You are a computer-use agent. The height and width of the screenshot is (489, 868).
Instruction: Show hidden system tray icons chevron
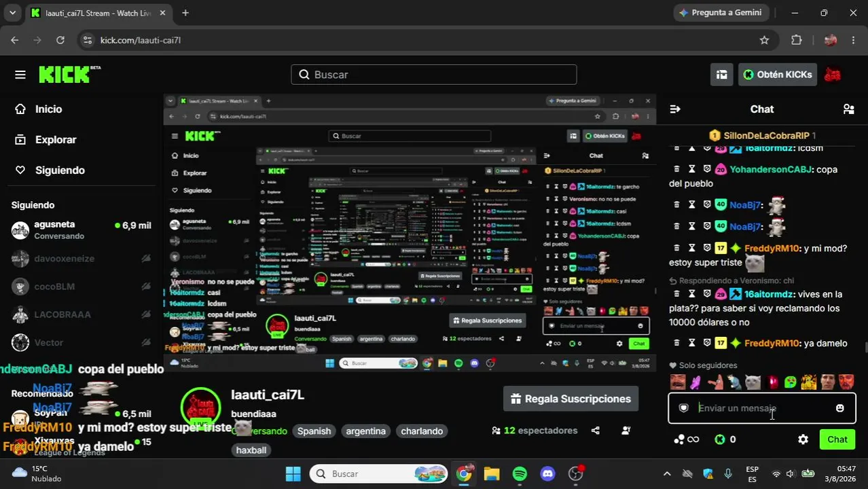coord(667,474)
